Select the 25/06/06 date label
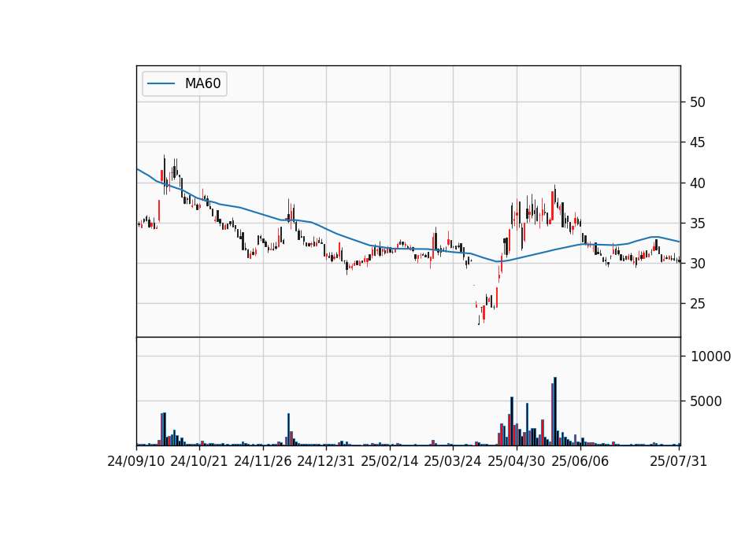This screenshot has height=543, width=756. coord(580,461)
